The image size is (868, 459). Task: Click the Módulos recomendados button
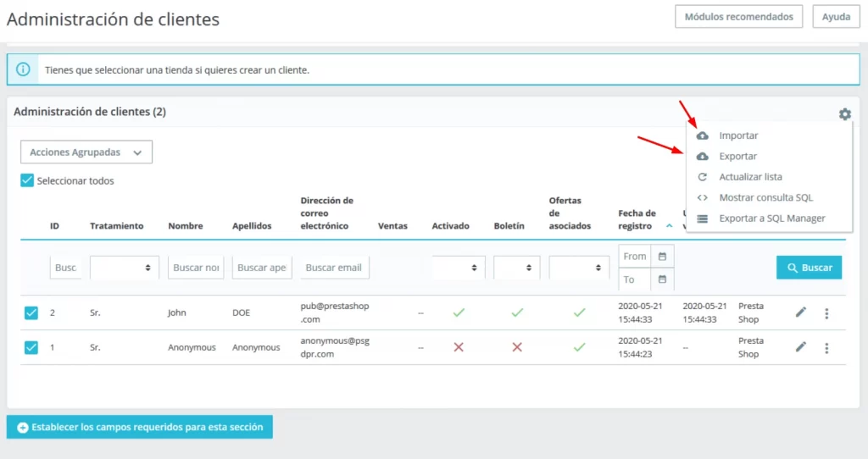tap(738, 17)
